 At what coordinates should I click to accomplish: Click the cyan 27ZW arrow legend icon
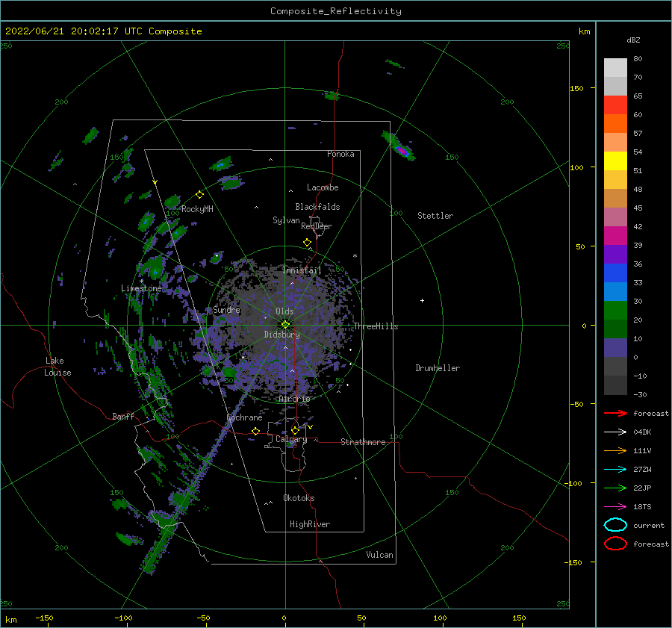tap(615, 470)
